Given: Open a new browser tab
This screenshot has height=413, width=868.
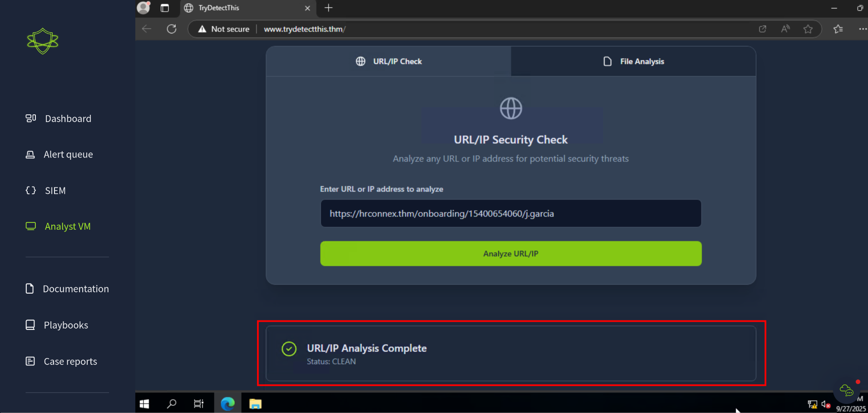Looking at the screenshot, I should 328,8.
